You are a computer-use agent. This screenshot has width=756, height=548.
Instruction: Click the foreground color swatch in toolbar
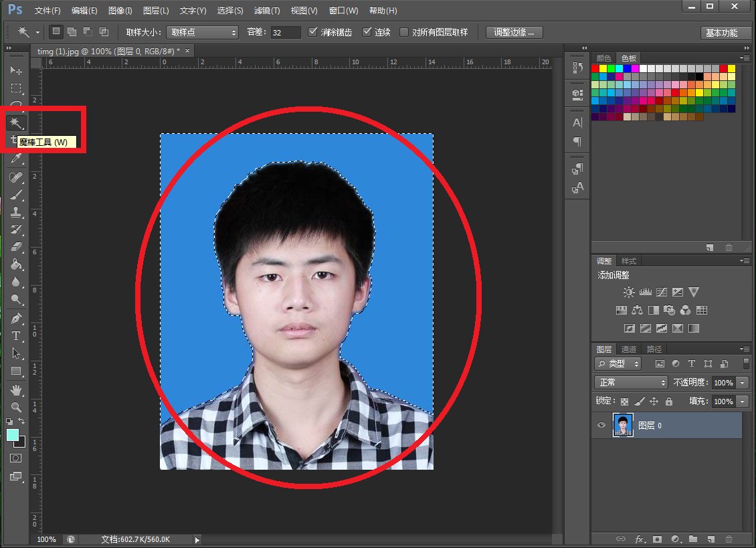tap(13, 435)
